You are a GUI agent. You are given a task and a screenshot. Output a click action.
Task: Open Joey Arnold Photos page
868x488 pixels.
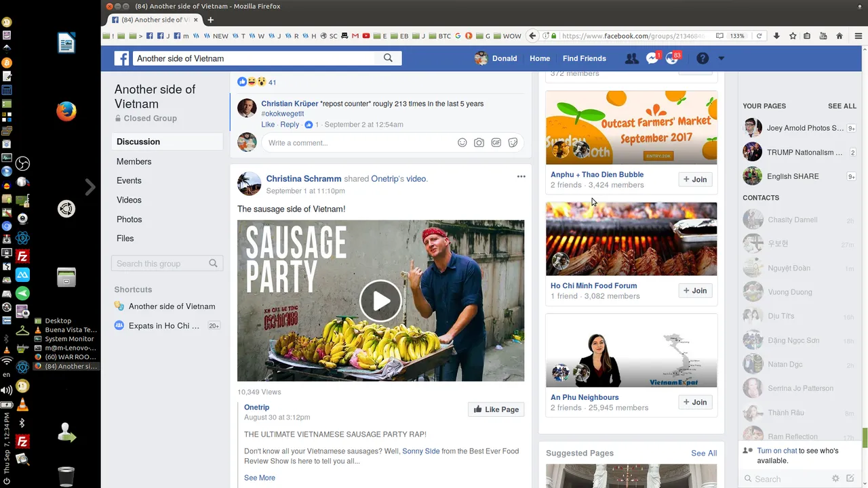click(800, 128)
